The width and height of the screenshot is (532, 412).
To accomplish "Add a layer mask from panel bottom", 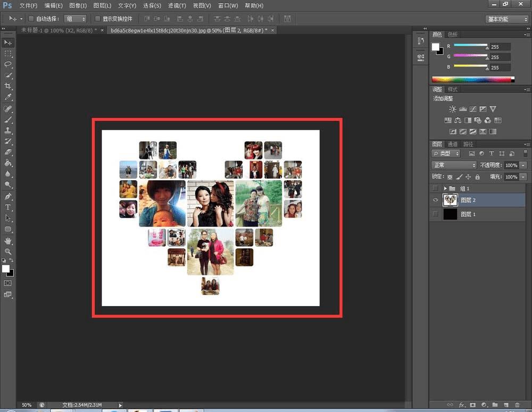I will coord(473,405).
